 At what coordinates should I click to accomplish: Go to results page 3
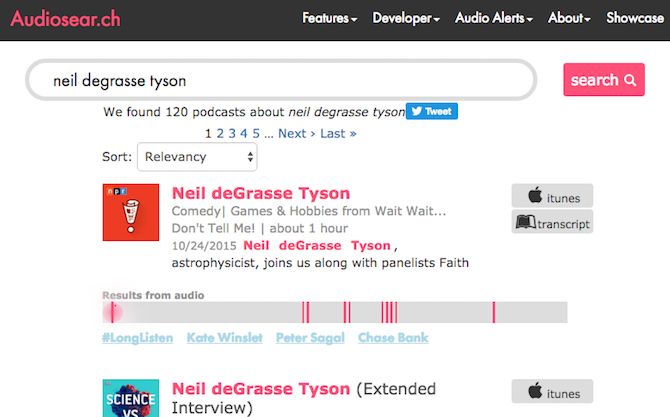(232, 133)
